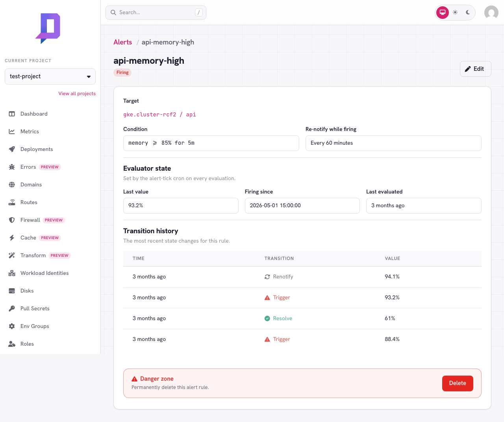Click the Firewall shield icon
The width and height of the screenshot is (504, 422).
click(12, 220)
